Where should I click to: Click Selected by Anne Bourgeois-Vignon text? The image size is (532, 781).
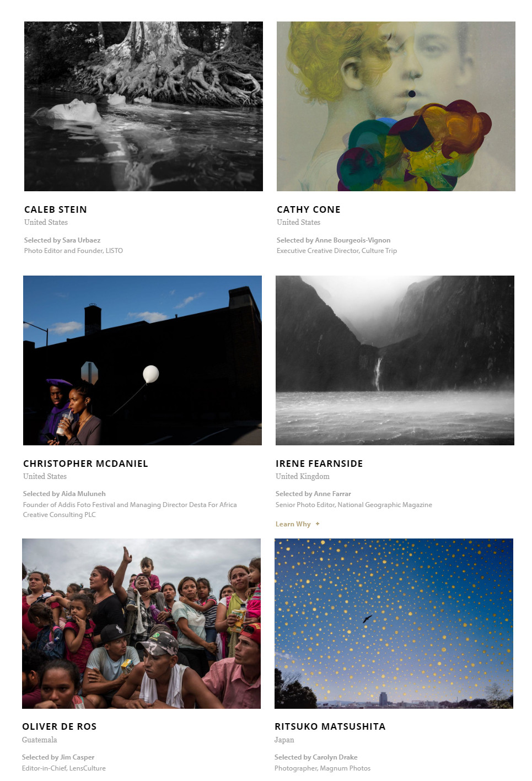tap(334, 240)
